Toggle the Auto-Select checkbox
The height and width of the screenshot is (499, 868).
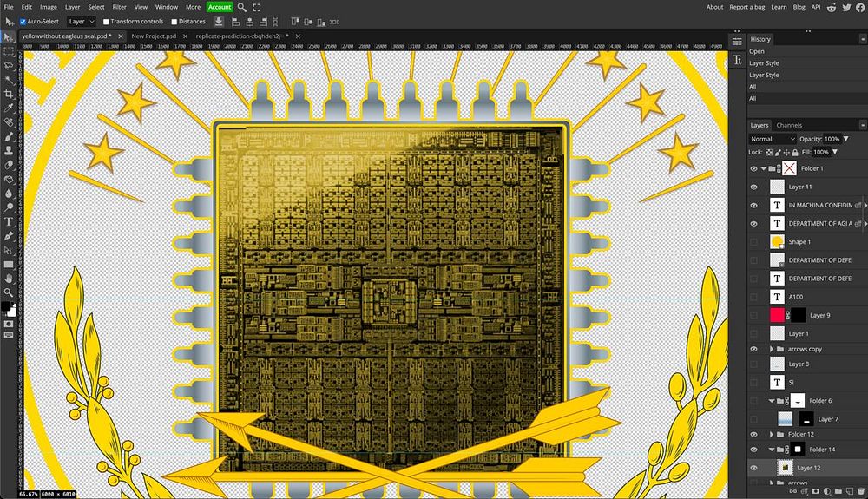[x=23, y=22]
